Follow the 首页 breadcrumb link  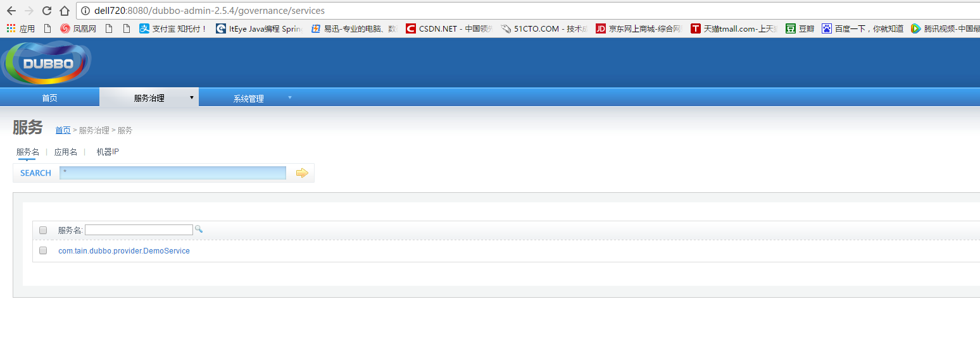coord(63,130)
